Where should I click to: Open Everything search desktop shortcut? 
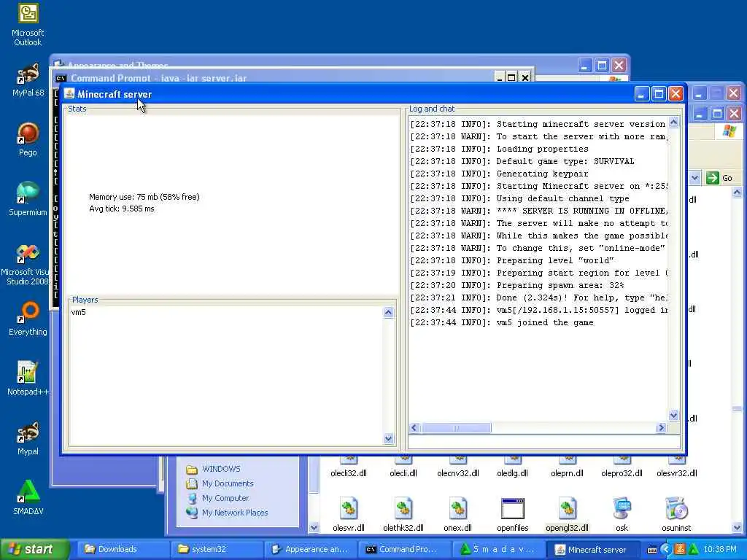pos(28,319)
